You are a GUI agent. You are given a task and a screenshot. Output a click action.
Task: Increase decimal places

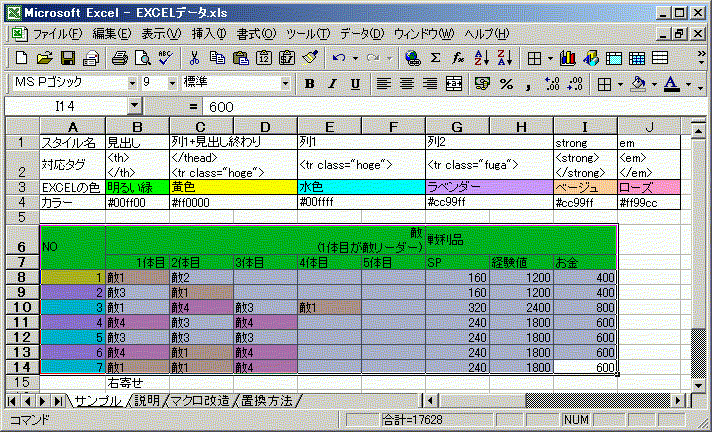click(552, 84)
